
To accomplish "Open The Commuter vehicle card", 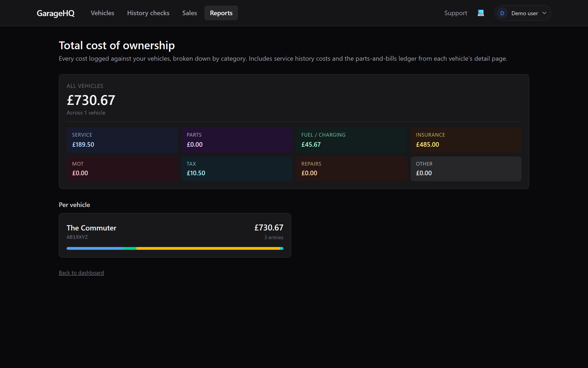I will tap(175, 235).
